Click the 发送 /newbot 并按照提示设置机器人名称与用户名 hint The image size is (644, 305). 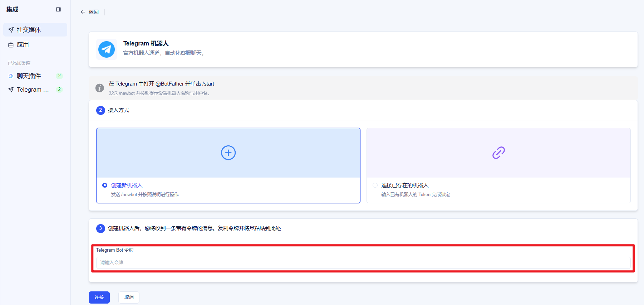[x=160, y=93]
